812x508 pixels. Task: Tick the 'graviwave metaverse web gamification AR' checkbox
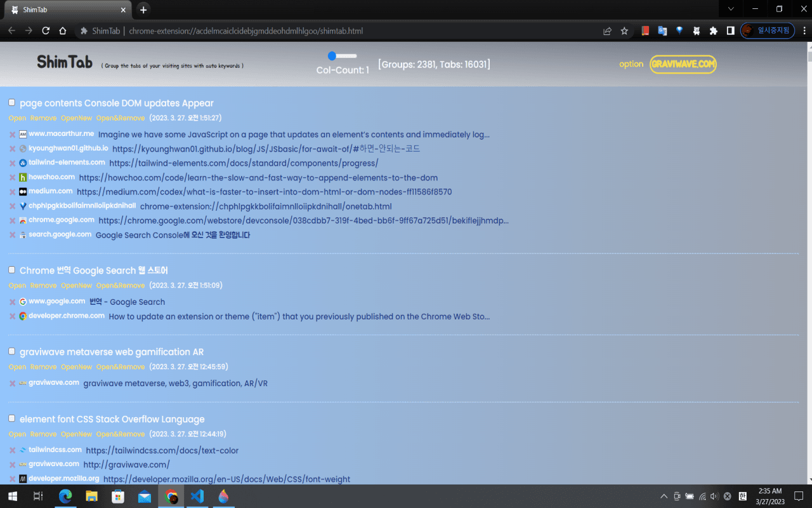point(11,351)
